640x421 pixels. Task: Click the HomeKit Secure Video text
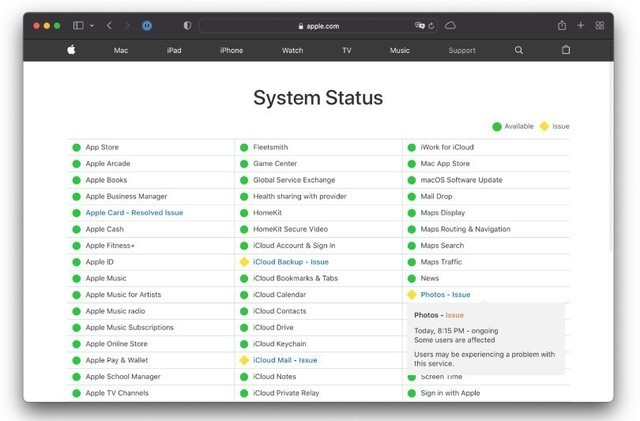290,229
